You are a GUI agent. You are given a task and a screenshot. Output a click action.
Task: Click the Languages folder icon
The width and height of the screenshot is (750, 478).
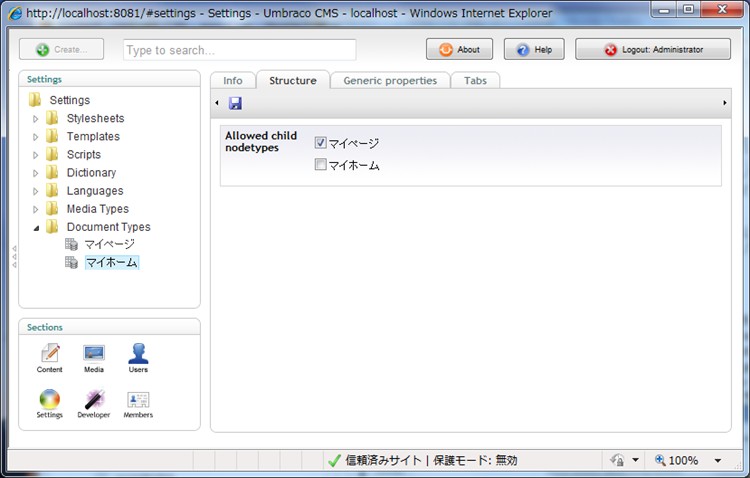click(52, 190)
